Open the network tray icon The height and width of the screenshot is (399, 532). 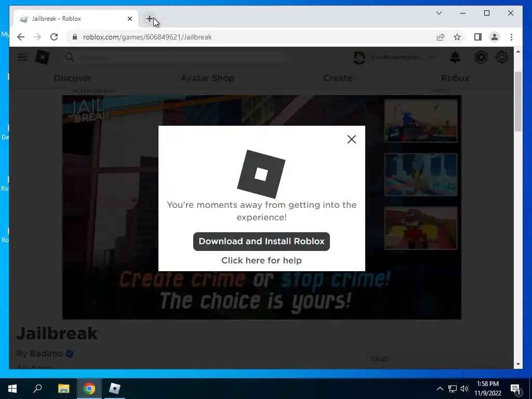pyautogui.click(x=453, y=389)
